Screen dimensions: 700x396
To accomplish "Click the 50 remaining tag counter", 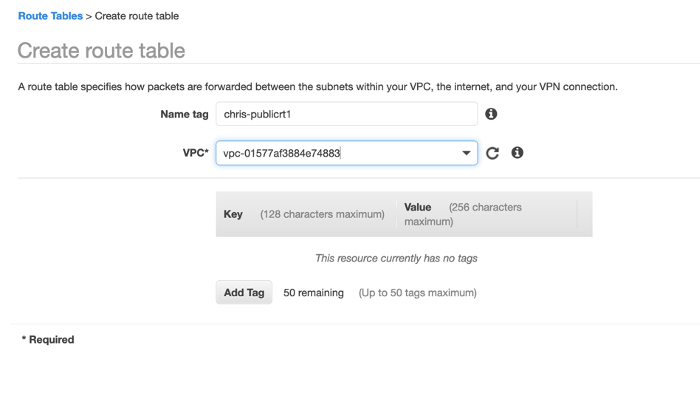I will [x=313, y=293].
